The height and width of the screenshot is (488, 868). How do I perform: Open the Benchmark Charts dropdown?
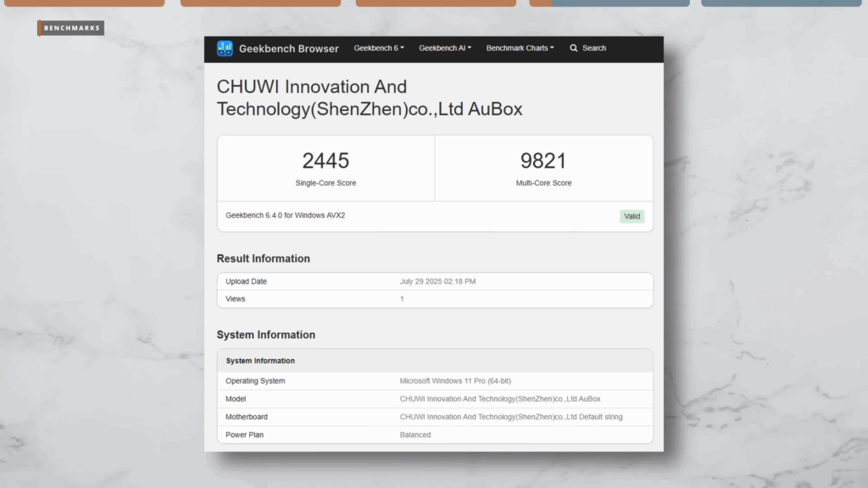coord(520,48)
